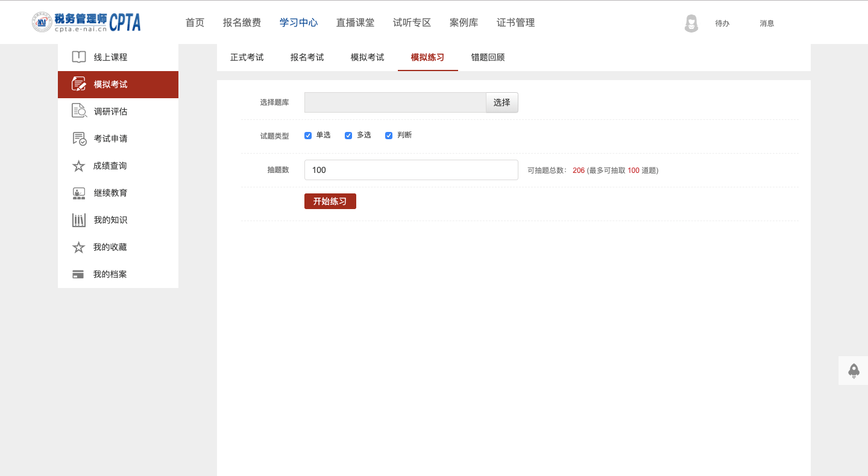This screenshot has height=476, width=868.
Task: Go to 首页 in top navigation
Action: 195,22
